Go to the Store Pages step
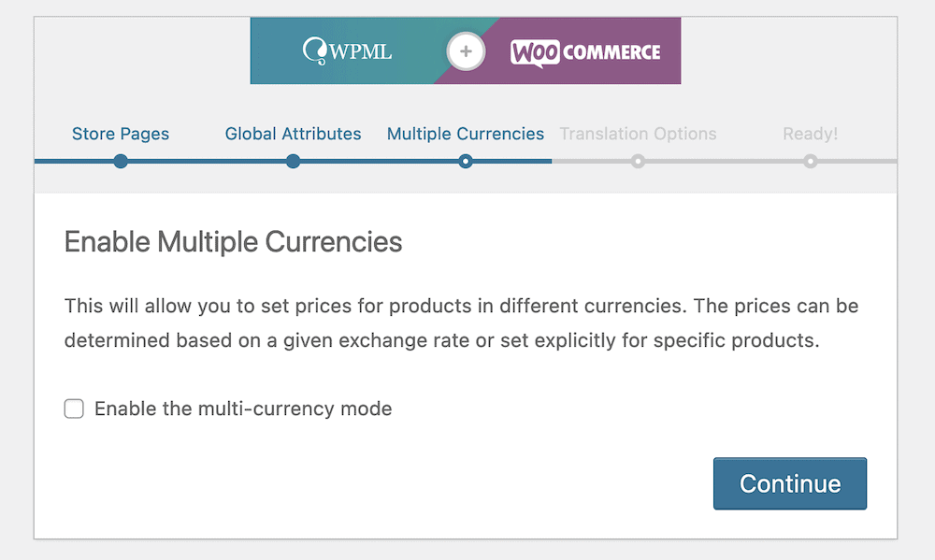This screenshot has height=560, width=935. pyautogui.click(x=121, y=134)
